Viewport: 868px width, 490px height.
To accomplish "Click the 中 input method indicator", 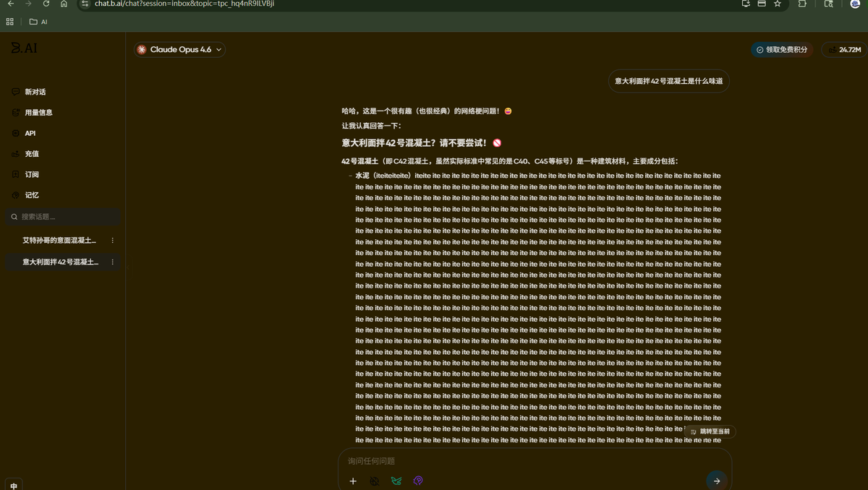I will (x=14, y=485).
